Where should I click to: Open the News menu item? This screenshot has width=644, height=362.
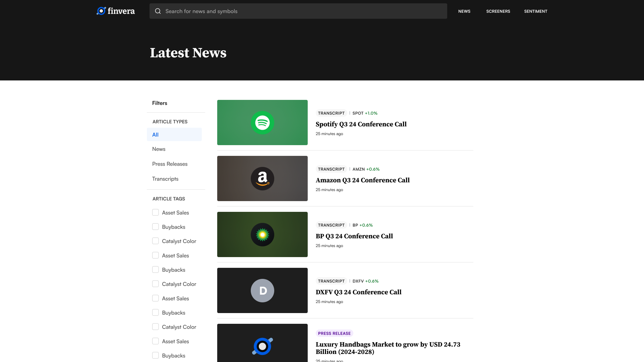click(464, 11)
